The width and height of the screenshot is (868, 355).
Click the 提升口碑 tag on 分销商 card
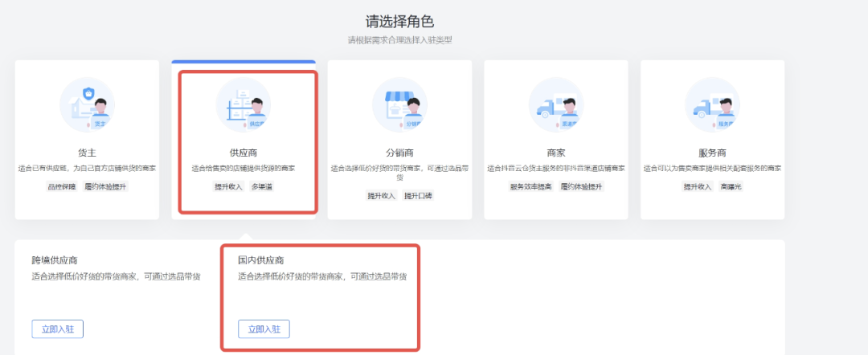[419, 196]
